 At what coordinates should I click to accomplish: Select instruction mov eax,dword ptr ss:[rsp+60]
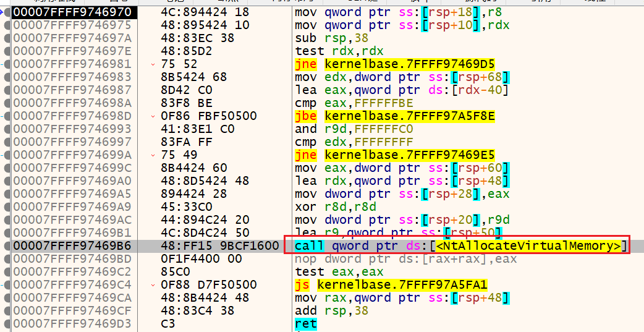click(x=402, y=168)
